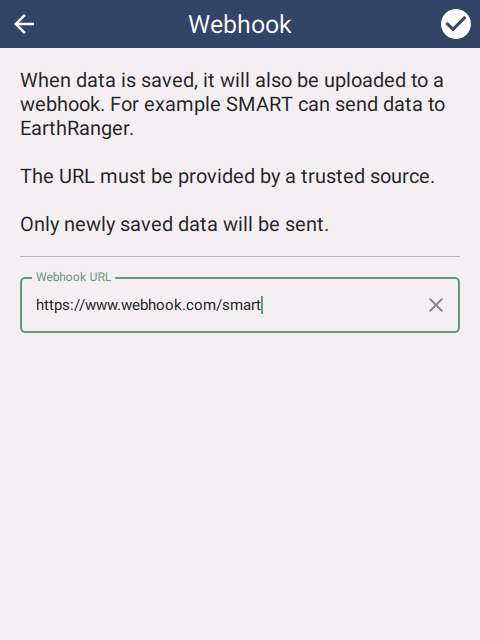Viewport: 480px width, 640px height.
Task: Focus the Webhook URL input field
Action: click(x=240, y=305)
